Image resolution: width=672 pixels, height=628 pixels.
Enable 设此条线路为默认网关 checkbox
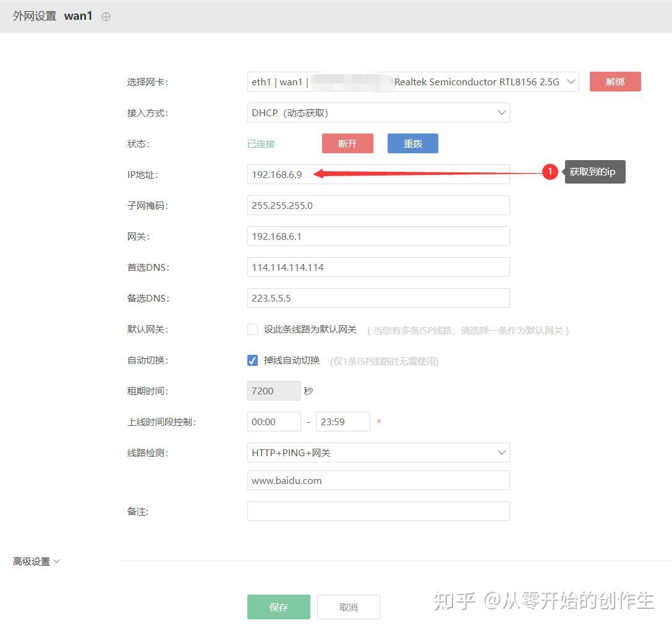coord(252,329)
